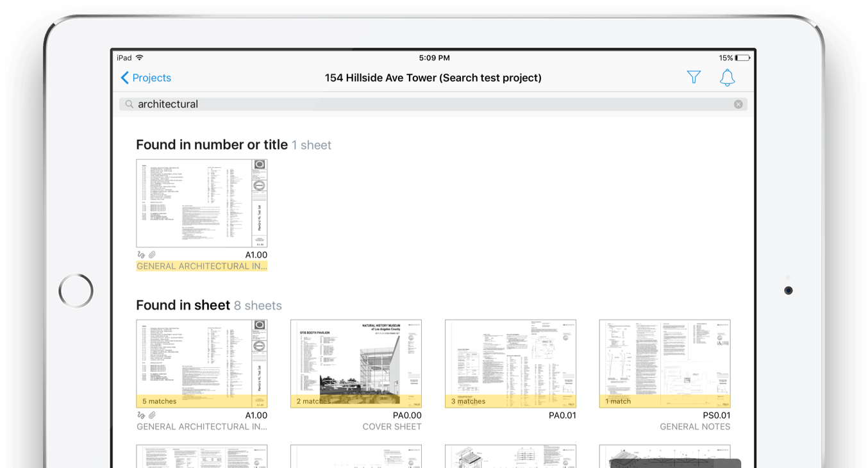The height and width of the screenshot is (468, 868).
Task: Click the link icon under the A1.00 sheet with 5 matches
Action: point(141,415)
